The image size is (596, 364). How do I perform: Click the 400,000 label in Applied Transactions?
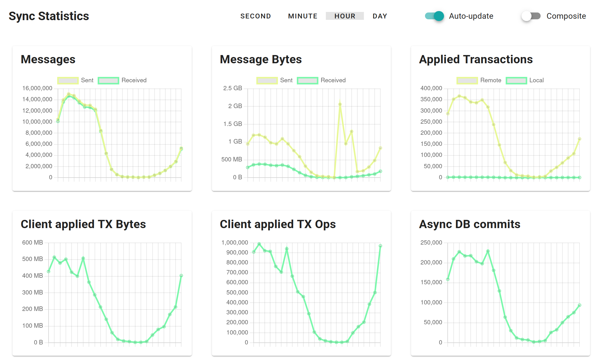[x=431, y=88]
